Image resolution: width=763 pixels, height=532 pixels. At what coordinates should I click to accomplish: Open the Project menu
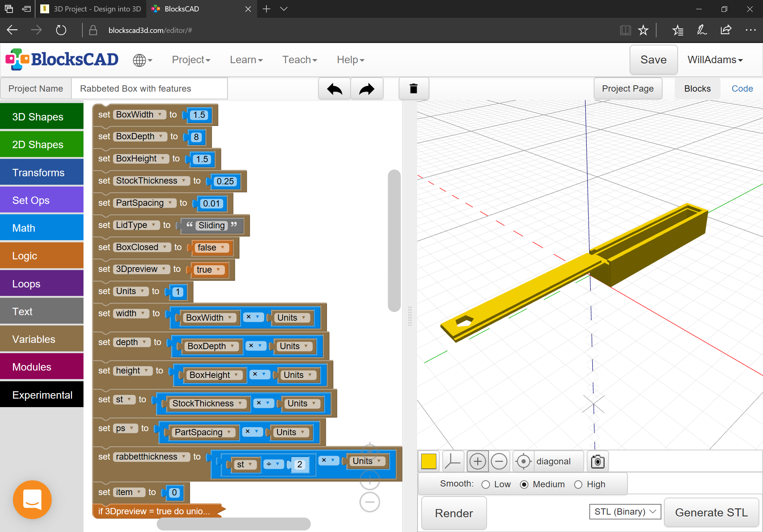coord(191,60)
